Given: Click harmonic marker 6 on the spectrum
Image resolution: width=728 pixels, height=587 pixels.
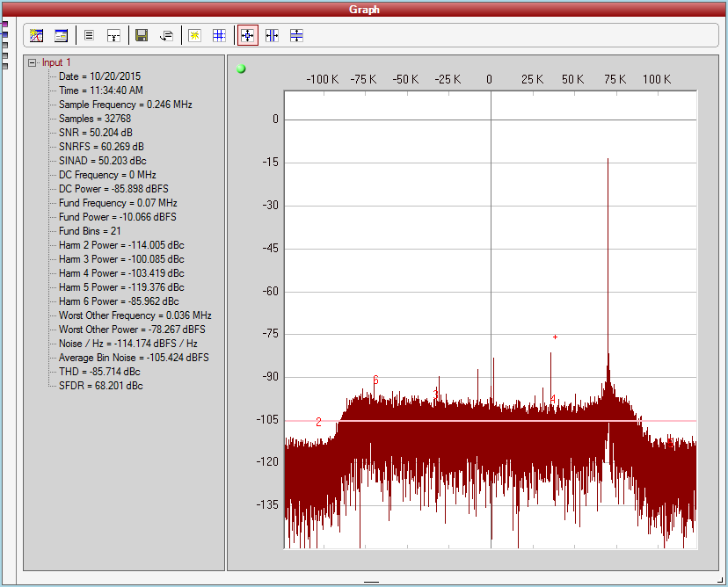Looking at the screenshot, I should point(375,380).
